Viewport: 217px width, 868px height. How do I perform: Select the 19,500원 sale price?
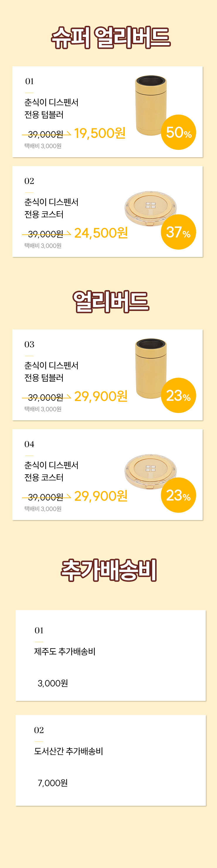100,133
